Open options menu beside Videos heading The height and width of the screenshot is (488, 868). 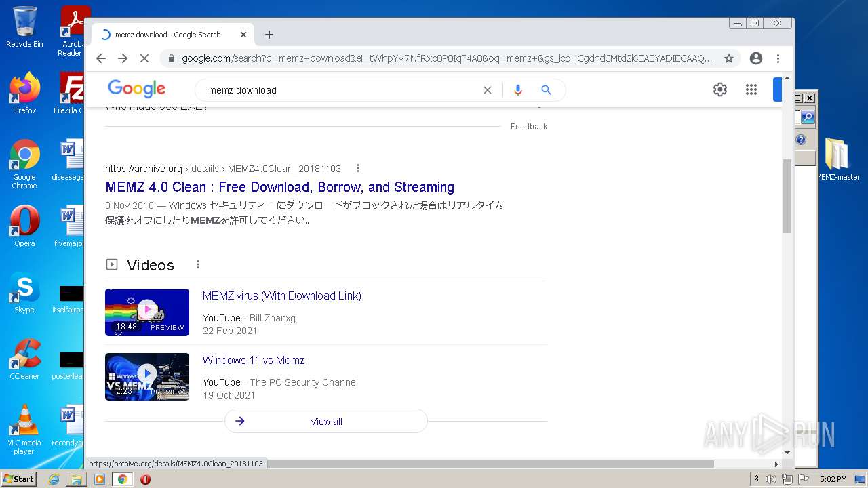point(198,265)
